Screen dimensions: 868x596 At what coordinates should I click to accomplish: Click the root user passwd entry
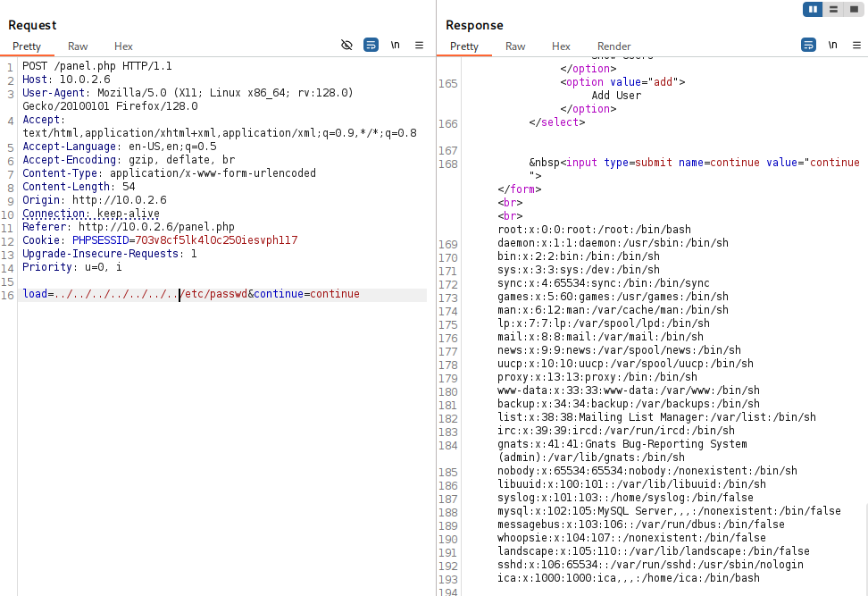594,230
